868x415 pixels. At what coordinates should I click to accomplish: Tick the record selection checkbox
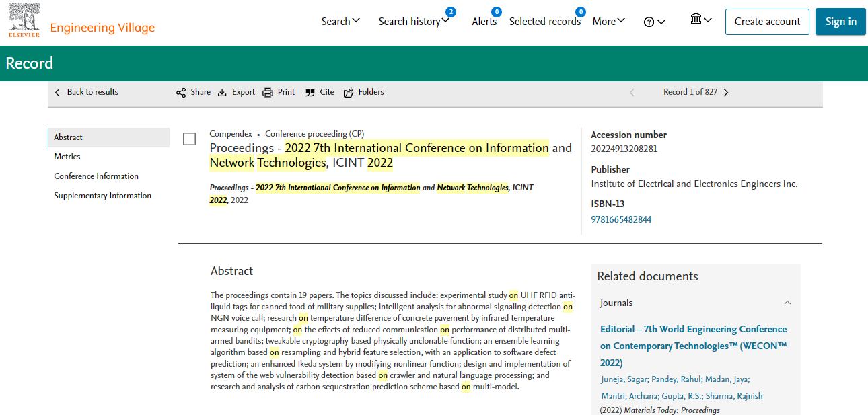coord(190,139)
